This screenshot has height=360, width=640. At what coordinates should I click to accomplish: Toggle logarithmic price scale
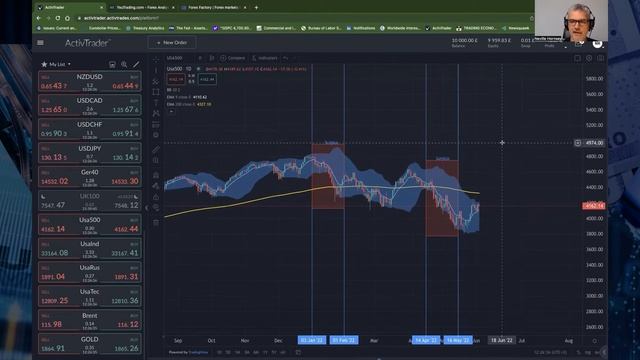tap(587, 352)
